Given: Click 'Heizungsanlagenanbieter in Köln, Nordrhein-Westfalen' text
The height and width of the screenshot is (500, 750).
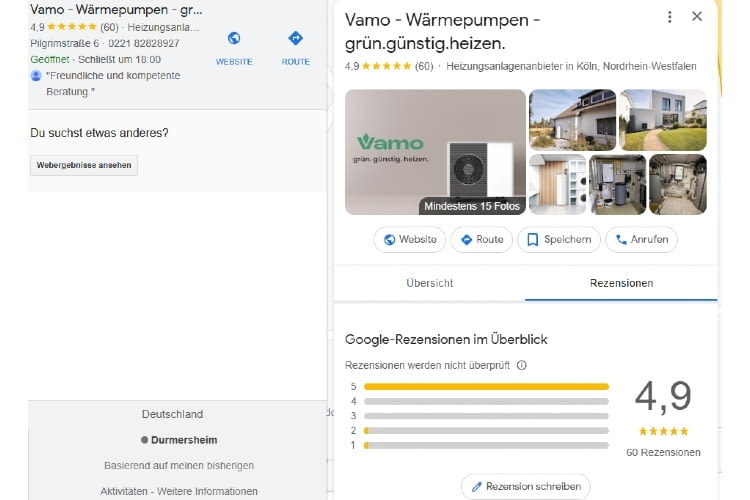Looking at the screenshot, I should coord(571,66).
